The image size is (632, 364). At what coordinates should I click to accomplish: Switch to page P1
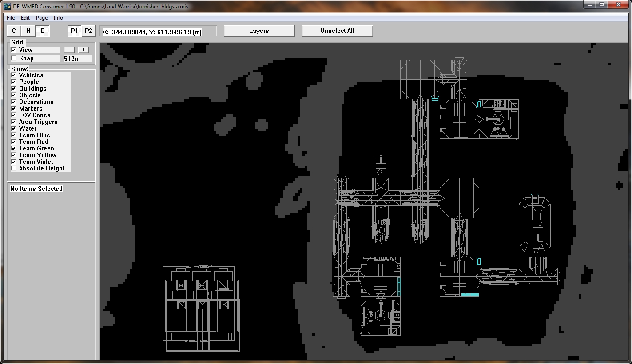tap(74, 31)
